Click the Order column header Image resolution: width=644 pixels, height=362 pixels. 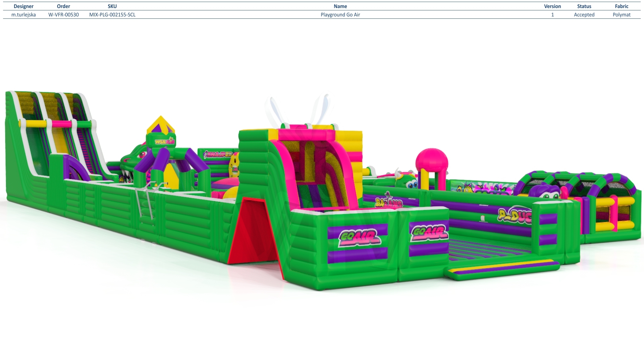(63, 6)
